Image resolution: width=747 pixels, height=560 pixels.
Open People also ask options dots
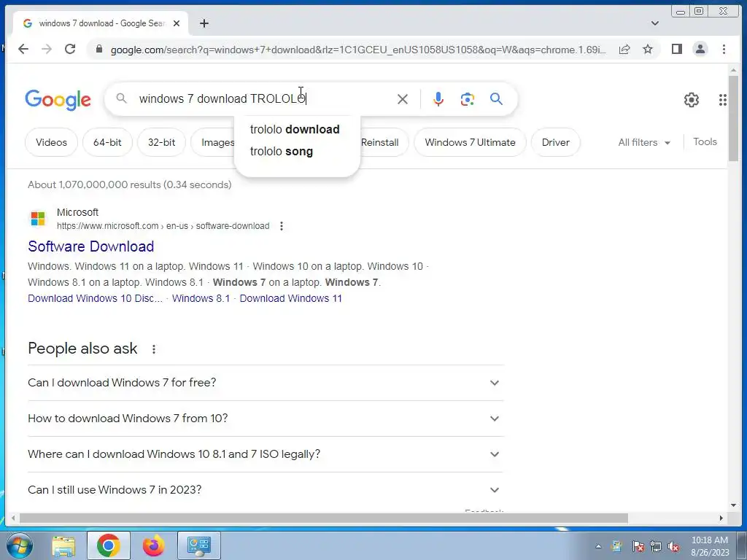point(153,349)
